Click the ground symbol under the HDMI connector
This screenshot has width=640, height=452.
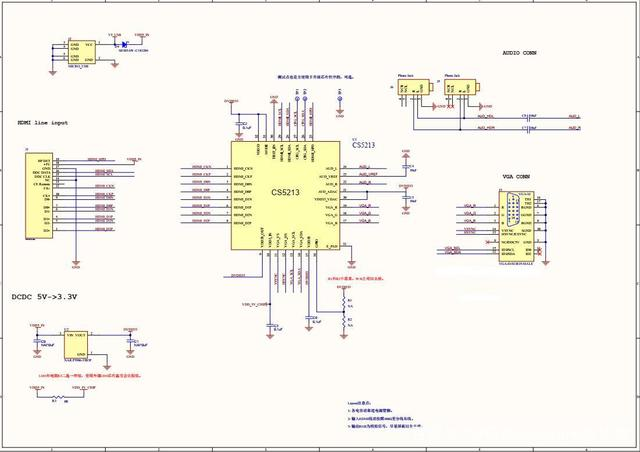click(76, 263)
